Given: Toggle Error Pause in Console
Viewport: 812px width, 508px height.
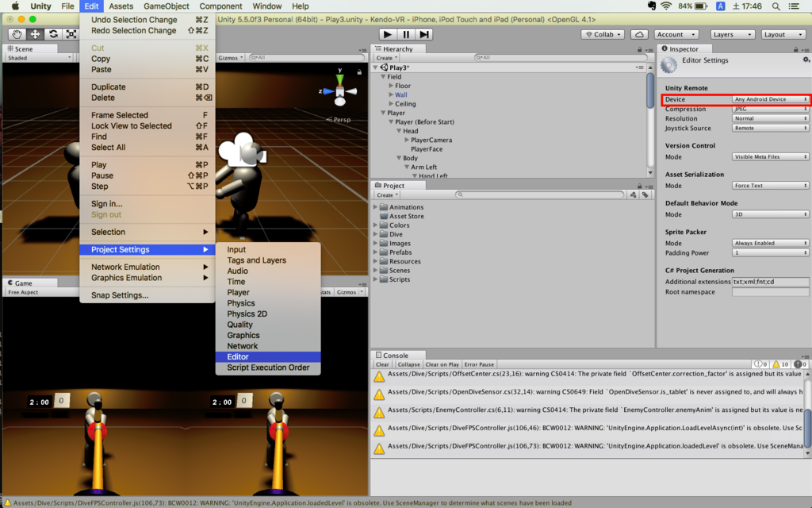Looking at the screenshot, I should (479, 364).
